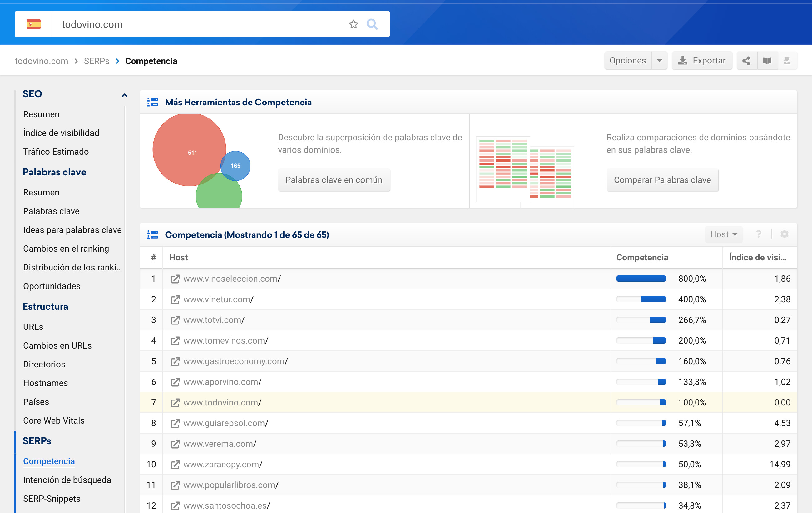Viewport: 812px width, 513px height.
Task: Go to Intención de búsqueda page
Action: click(x=67, y=480)
